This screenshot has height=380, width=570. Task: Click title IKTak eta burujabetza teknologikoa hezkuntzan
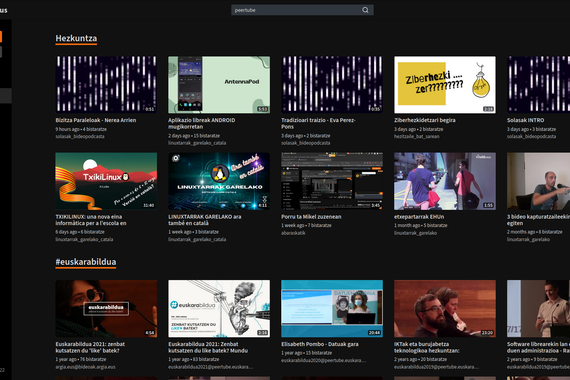point(427,347)
